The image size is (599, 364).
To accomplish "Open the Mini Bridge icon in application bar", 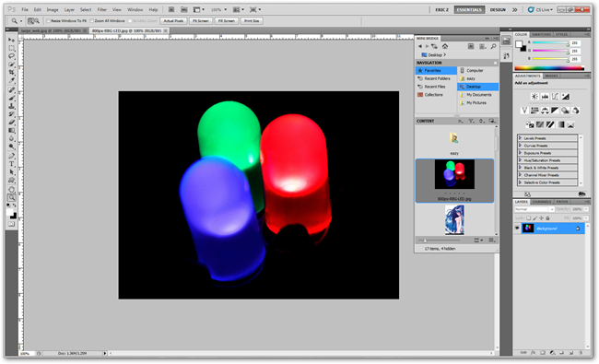I will click(x=183, y=9).
